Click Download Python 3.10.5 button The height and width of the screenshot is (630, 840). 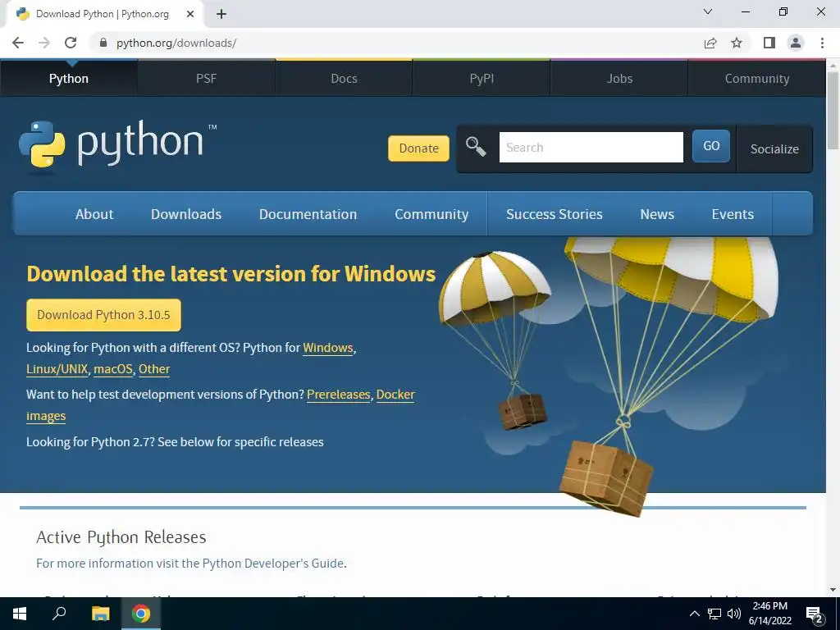(x=103, y=314)
